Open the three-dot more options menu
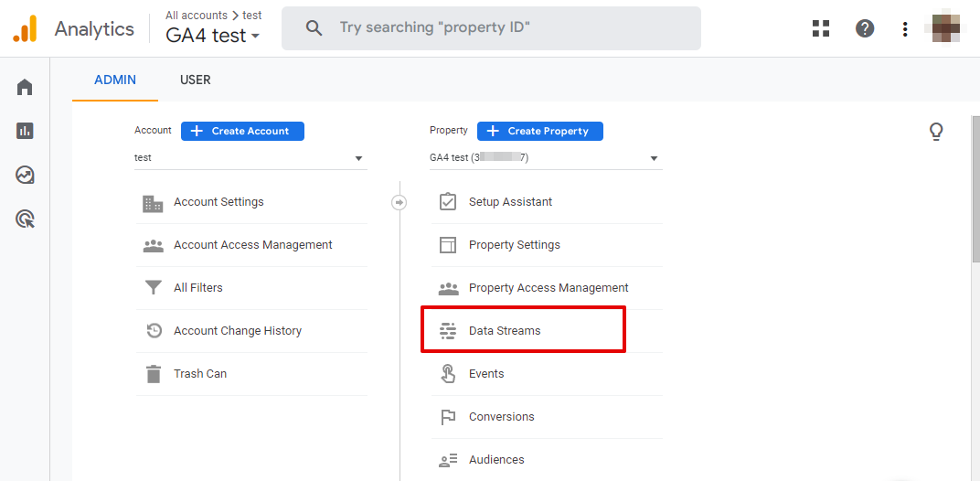Image resolution: width=980 pixels, height=481 pixels. 905,28
